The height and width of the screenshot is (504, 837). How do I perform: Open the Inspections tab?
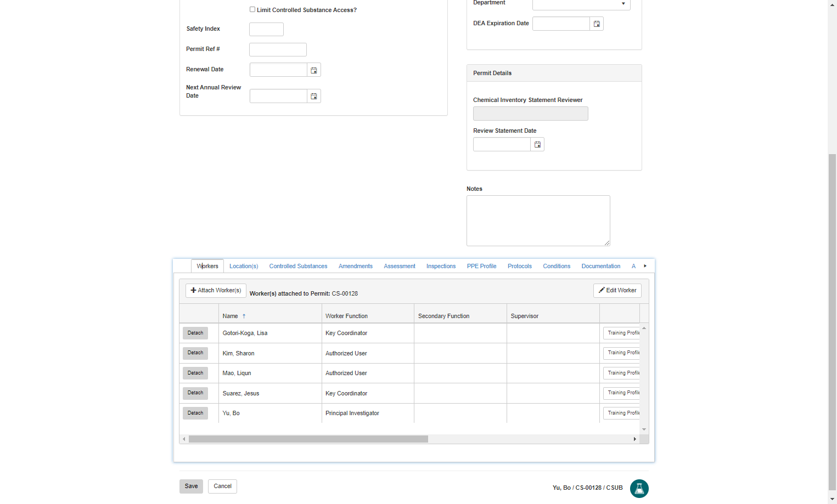click(441, 267)
